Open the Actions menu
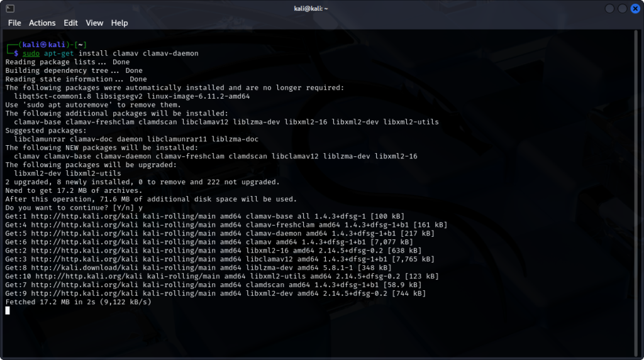Viewport: 644px width, 360px height. [42, 23]
